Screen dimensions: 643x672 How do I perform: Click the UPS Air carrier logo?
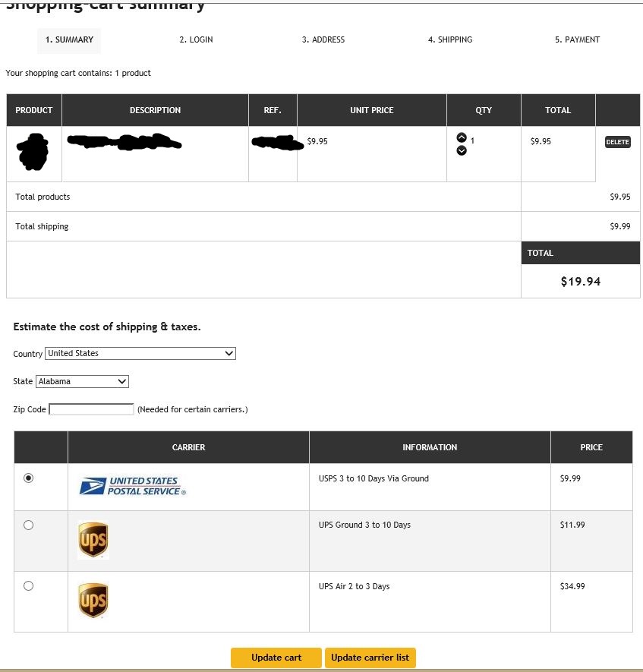[93, 601]
